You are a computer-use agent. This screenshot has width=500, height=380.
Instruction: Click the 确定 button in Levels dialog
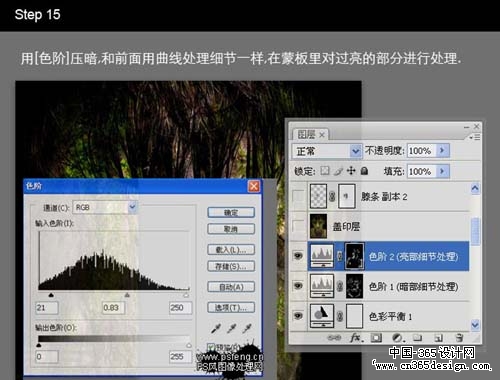coord(231,212)
